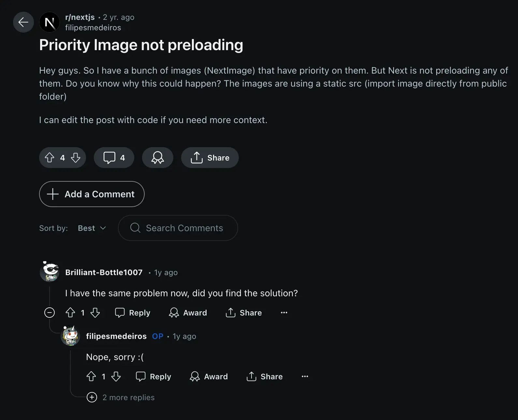Click the r/nextjs community avatar
The image size is (518, 420).
pos(50,22)
